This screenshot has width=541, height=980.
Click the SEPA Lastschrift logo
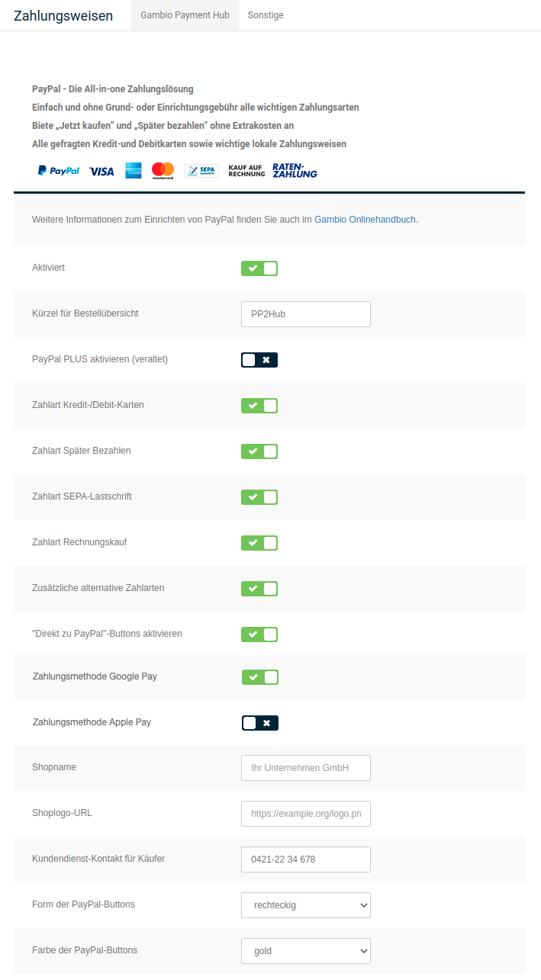[x=201, y=171]
